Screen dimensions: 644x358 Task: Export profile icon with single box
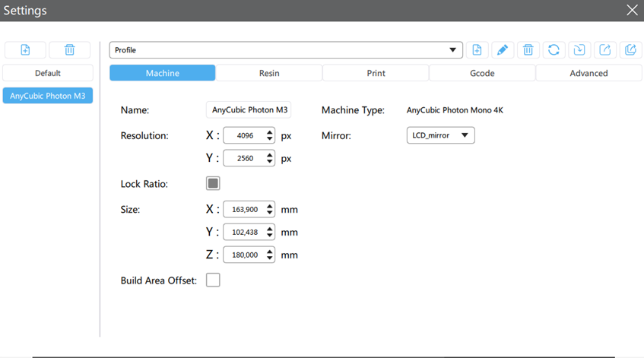[605, 50]
